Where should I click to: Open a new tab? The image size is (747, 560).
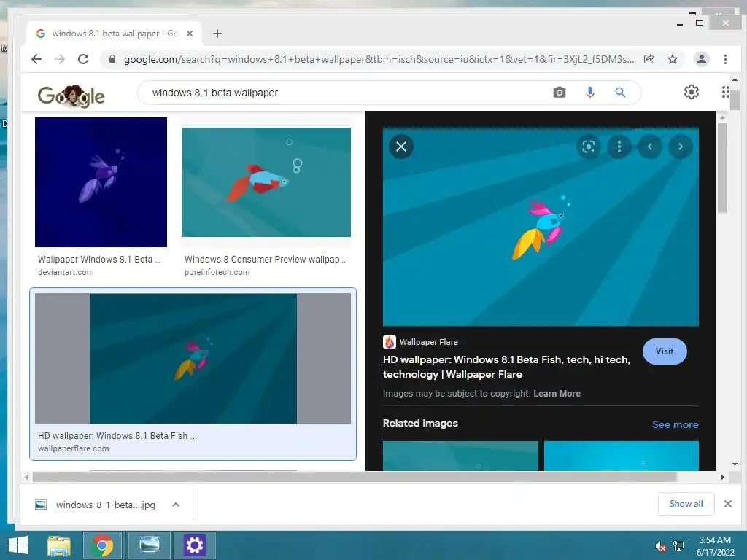coord(217,34)
